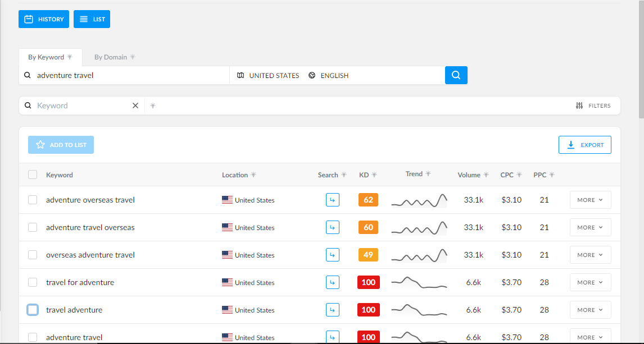Screen dimensions: 644x344
Task: Expand More for adventure overseas travel
Action: pos(590,200)
